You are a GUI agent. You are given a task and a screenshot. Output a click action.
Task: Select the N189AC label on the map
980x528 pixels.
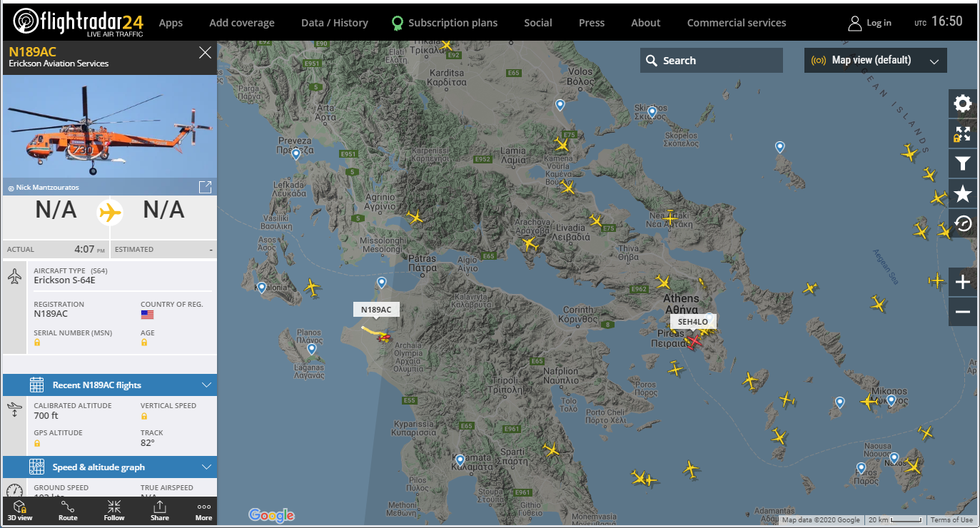pos(376,310)
